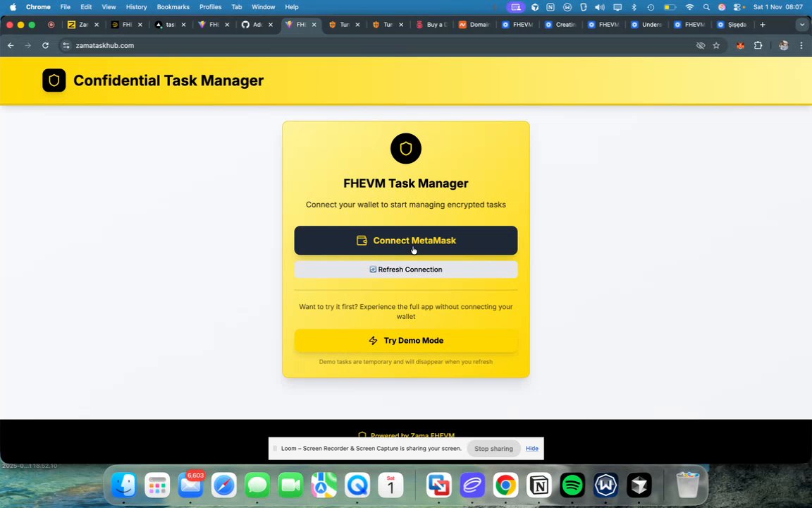Open the Bluetooth menu bar icon

pyautogui.click(x=634, y=7)
